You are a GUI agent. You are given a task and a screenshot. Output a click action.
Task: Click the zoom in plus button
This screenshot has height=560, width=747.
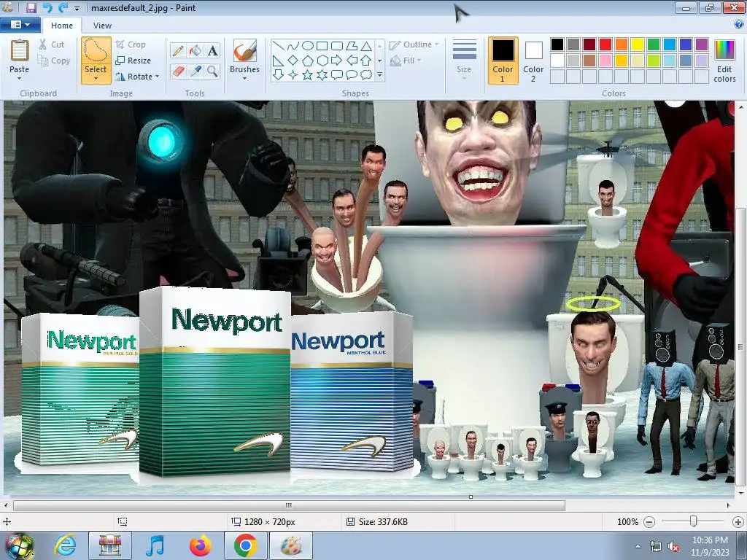pos(738,522)
